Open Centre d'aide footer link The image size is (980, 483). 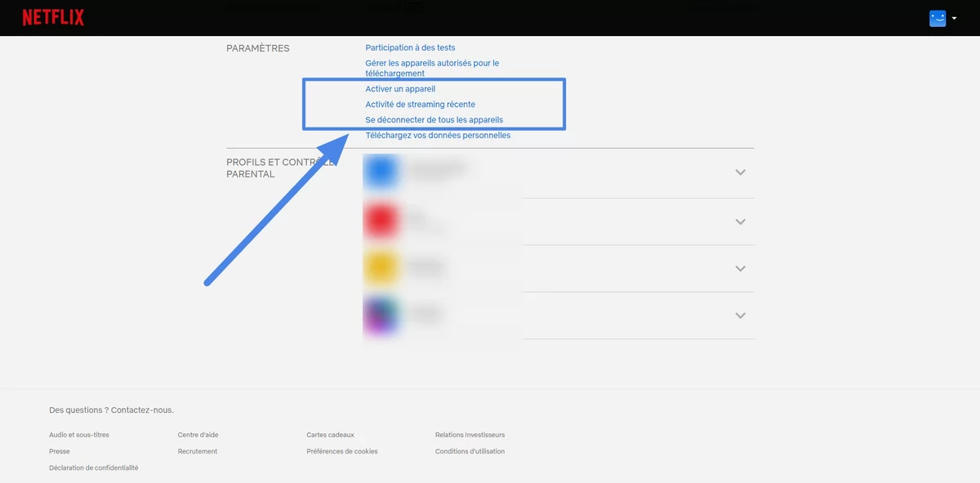click(x=198, y=435)
